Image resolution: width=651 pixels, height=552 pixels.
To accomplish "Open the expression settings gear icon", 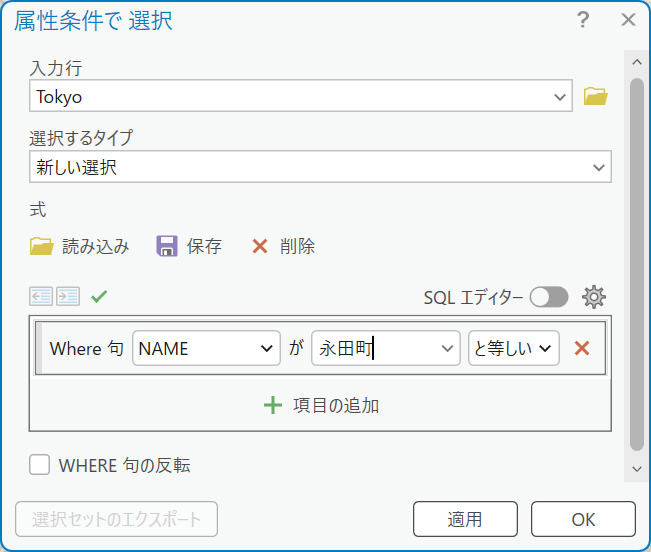I will click(x=594, y=296).
